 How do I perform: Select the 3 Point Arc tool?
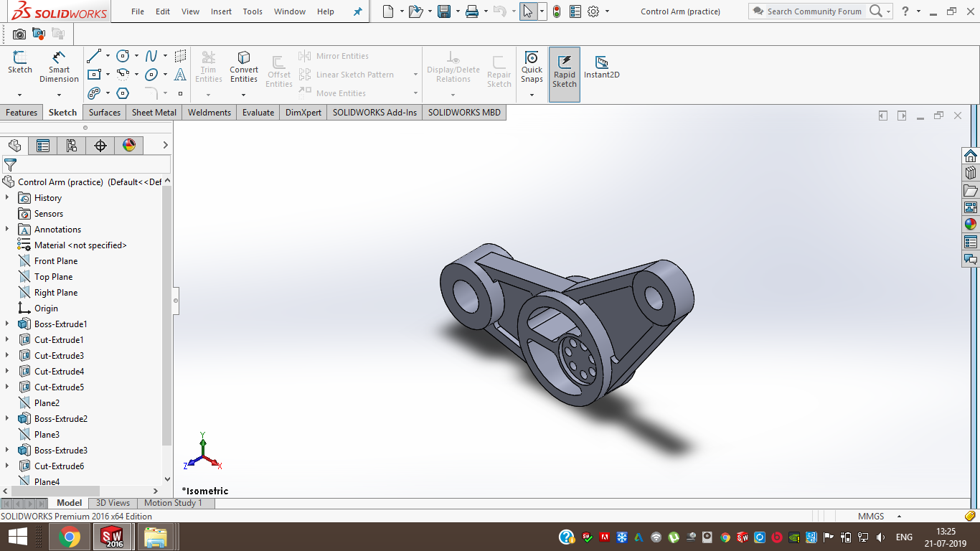point(123,75)
